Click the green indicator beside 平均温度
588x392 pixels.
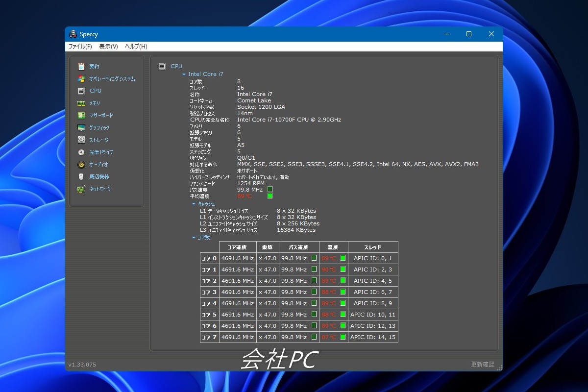pos(270,196)
